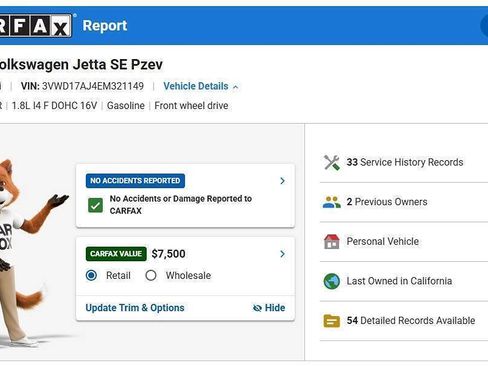The width and height of the screenshot is (488, 366).
Task: Click the NO ACCIDENTS REPORTED badge
Action: [135, 181]
